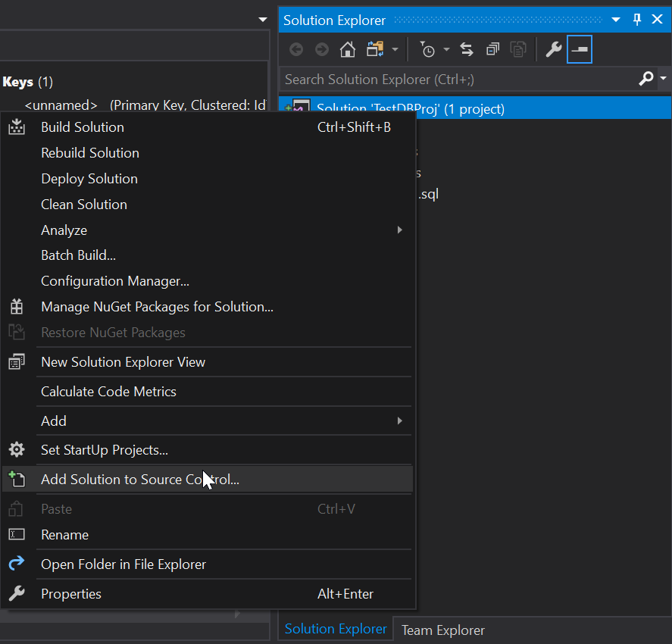
Task: Toggle the Preview Selected Items button
Action: point(580,50)
